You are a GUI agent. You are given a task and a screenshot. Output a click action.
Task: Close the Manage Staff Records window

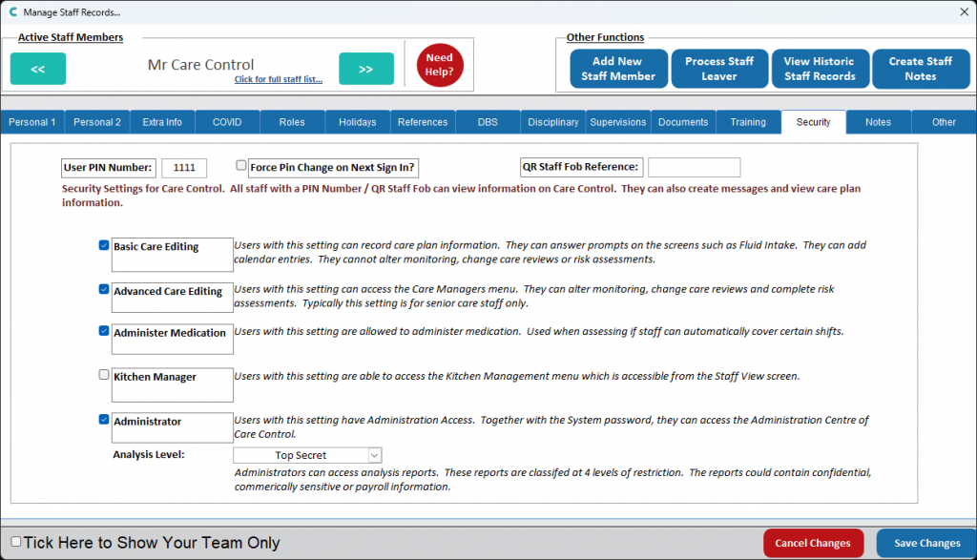tap(962, 12)
